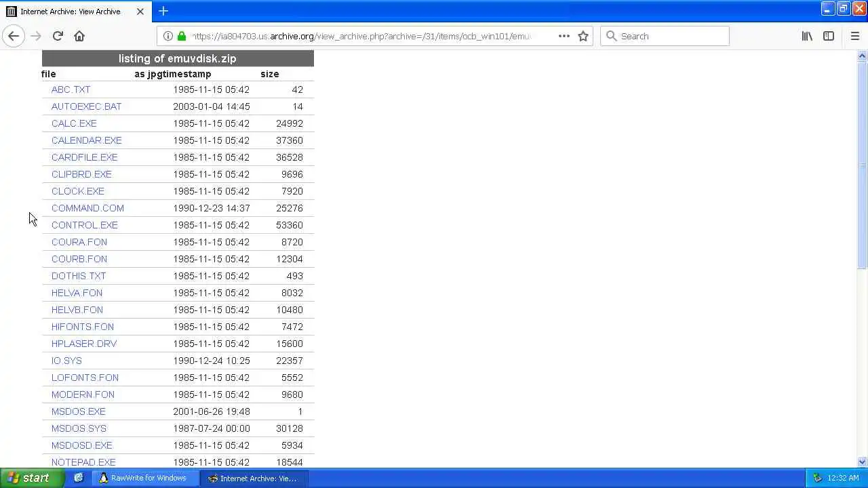Open AUTOEXEC.BAT file link

point(86,106)
